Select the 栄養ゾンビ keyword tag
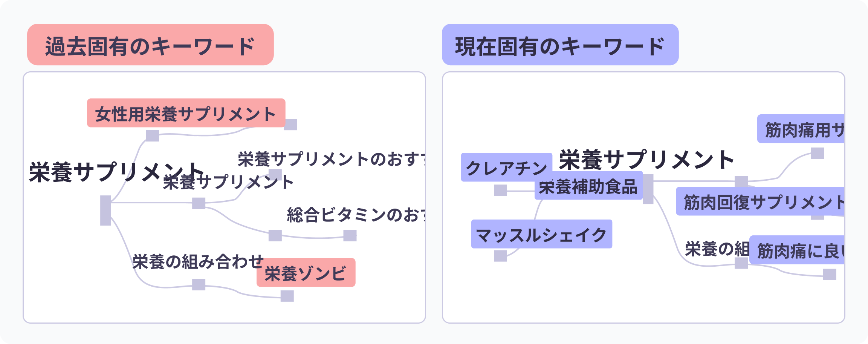The image size is (868, 344). pyautogui.click(x=306, y=273)
